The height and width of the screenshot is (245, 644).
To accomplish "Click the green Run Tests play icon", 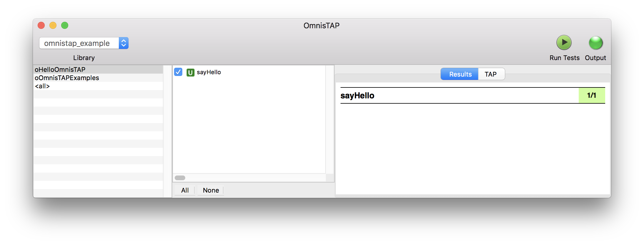I will click(x=564, y=43).
